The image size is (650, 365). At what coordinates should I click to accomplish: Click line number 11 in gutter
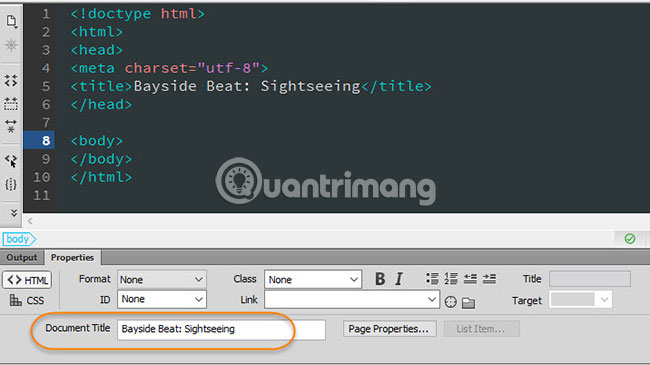coord(41,195)
